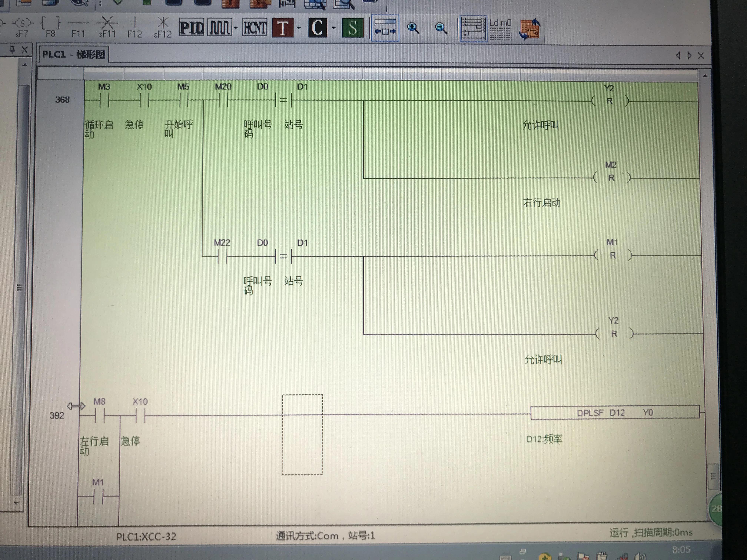Insert a counter with the C icon
747x560 pixels.
(317, 28)
